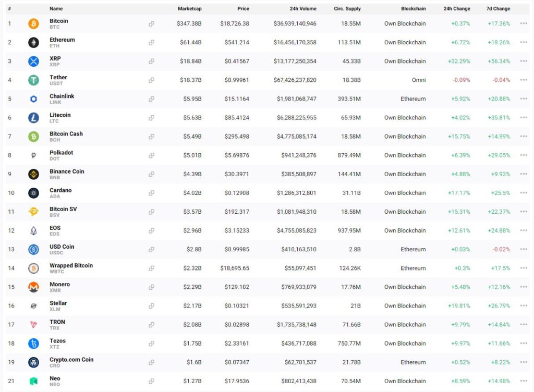Click the Wrapped Bitcoin logo icon
The image size is (534, 392).
pos(33,268)
